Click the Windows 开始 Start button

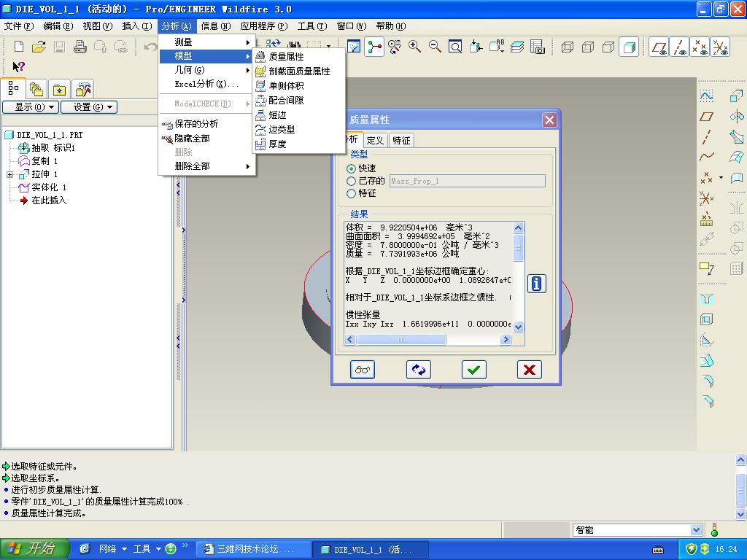(34, 549)
